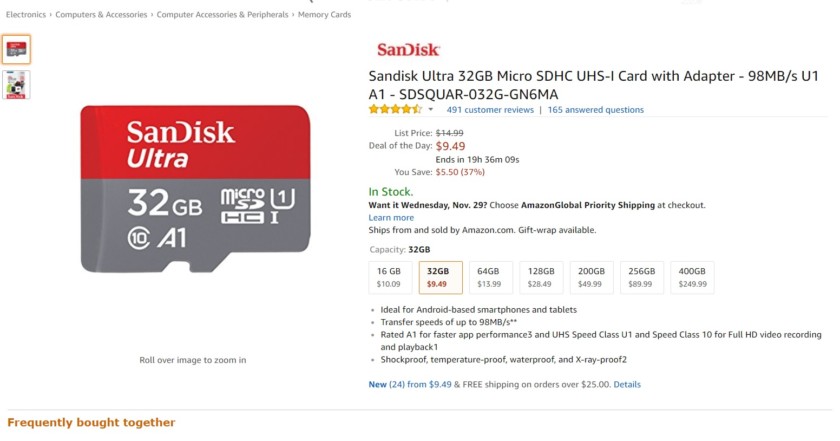840x441 pixels.
Task: Choose the 200GB capacity option
Action: pyautogui.click(x=591, y=277)
